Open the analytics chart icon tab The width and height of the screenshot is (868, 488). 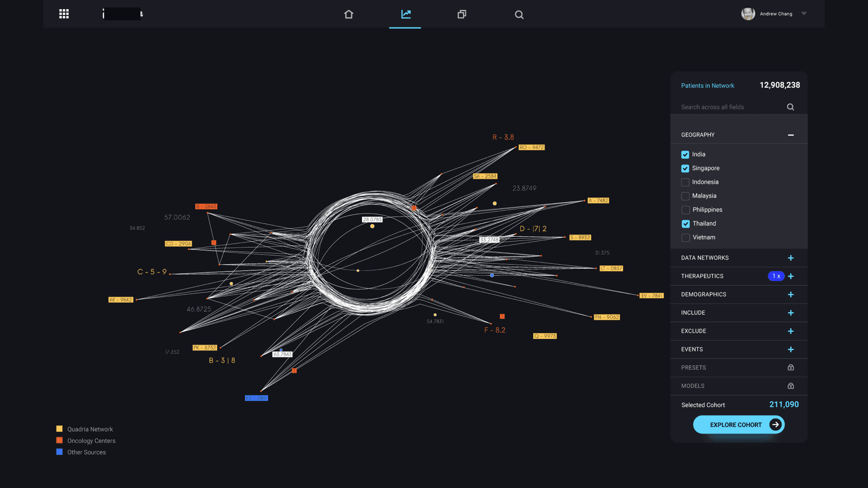coord(406,14)
